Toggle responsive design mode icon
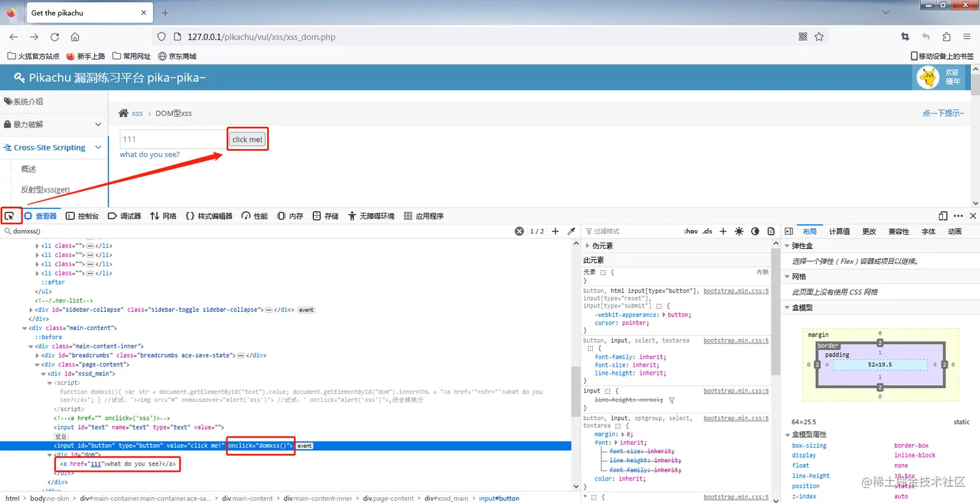Viewport: 980px width, 503px height. (943, 216)
